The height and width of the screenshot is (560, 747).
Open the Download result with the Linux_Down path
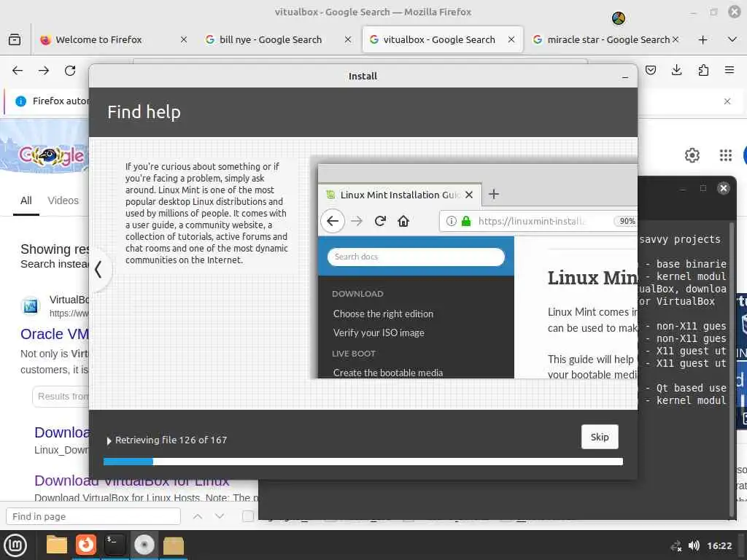(x=62, y=432)
